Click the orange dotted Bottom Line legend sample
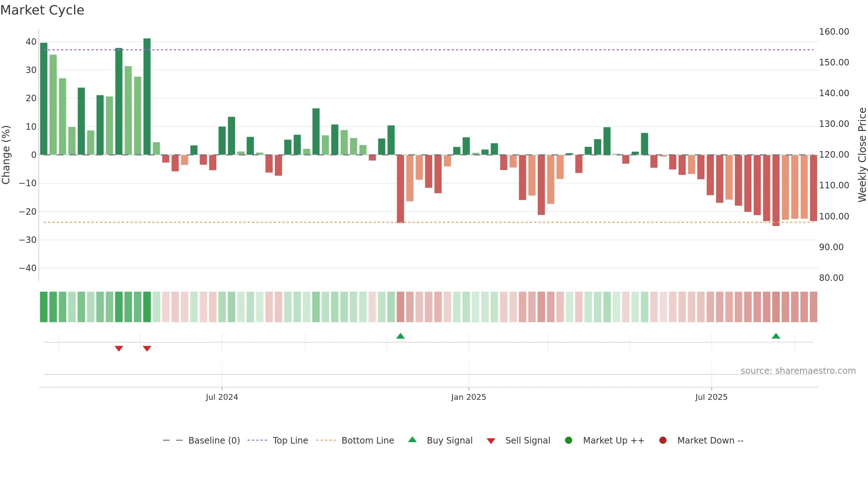 pyautogui.click(x=326, y=440)
